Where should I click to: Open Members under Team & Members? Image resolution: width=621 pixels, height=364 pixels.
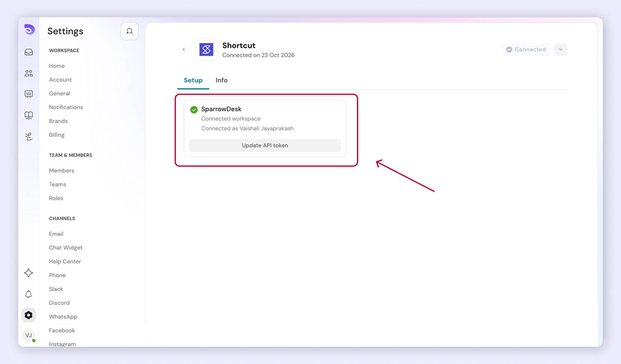click(x=62, y=171)
